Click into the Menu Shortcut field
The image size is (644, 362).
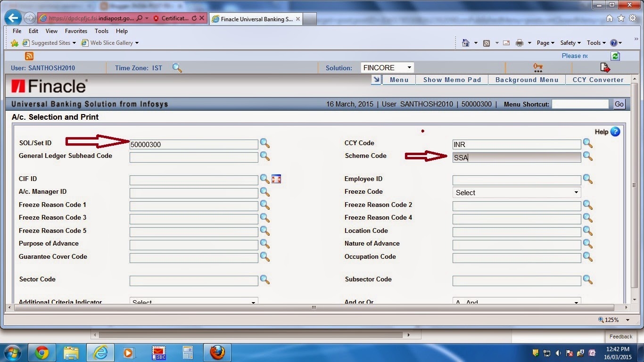point(580,104)
